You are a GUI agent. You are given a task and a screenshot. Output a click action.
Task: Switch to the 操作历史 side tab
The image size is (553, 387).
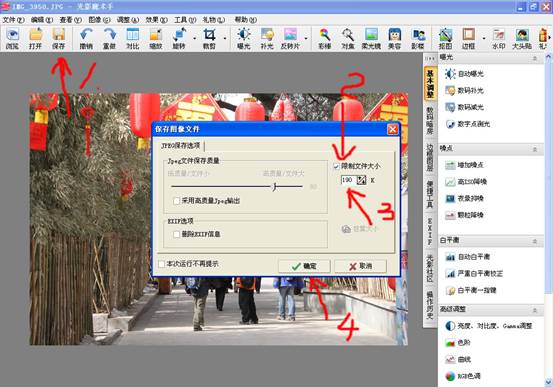[430, 306]
